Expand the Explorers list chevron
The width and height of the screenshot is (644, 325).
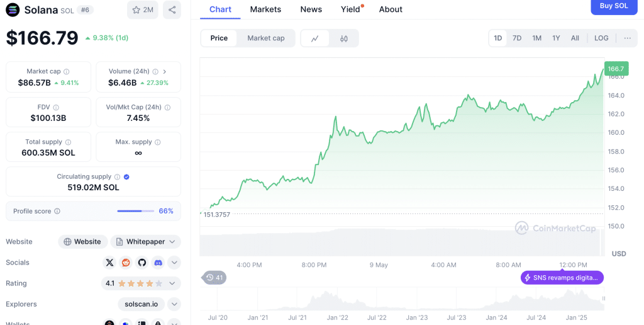174,304
